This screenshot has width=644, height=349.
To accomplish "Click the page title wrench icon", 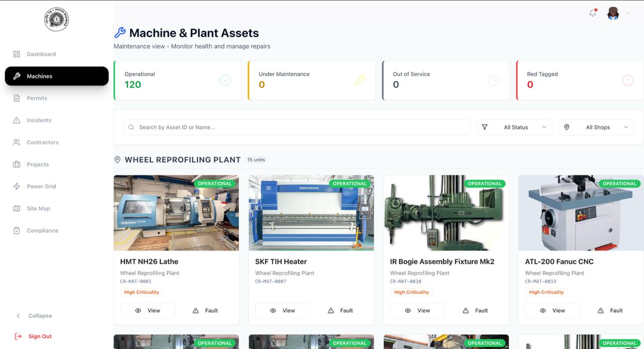I will [x=120, y=33].
